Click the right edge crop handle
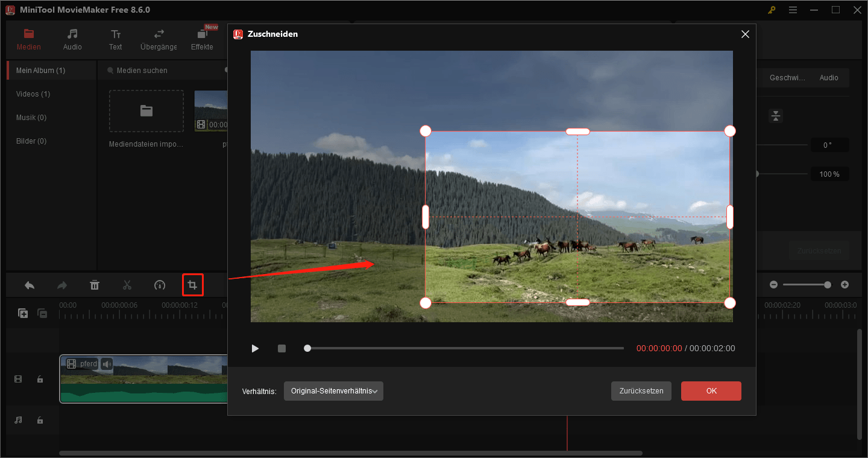The height and width of the screenshot is (458, 868). point(730,217)
